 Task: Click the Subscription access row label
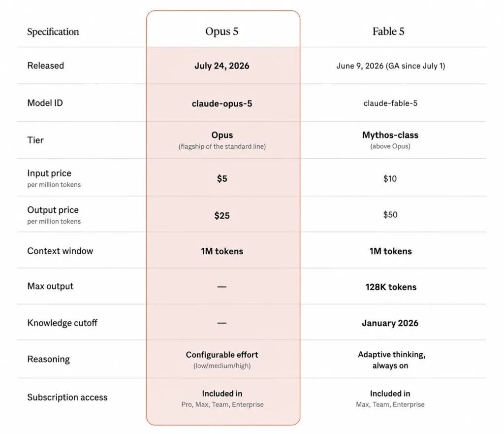click(x=67, y=398)
